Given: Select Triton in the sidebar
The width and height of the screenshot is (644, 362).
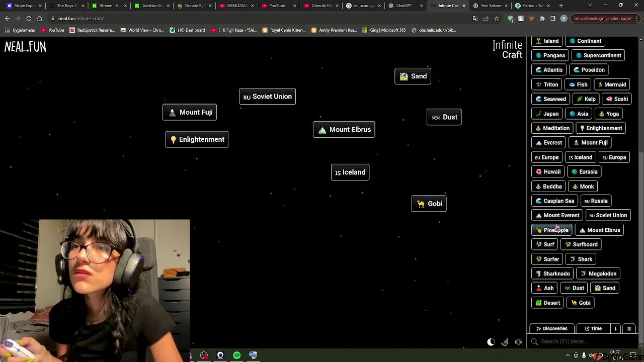Looking at the screenshot, I should click(546, 84).
